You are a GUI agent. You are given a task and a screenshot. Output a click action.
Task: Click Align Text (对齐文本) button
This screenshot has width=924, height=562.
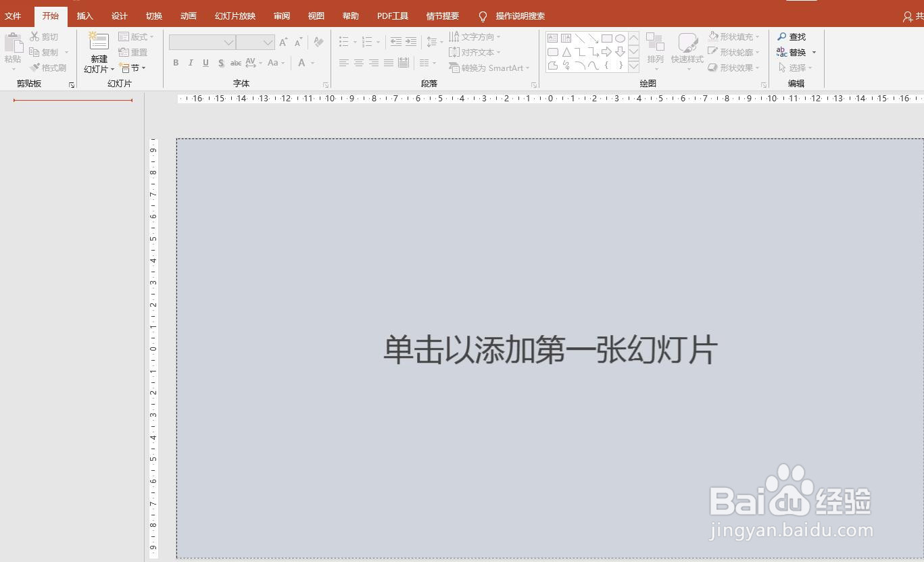[x=475, y=52]
